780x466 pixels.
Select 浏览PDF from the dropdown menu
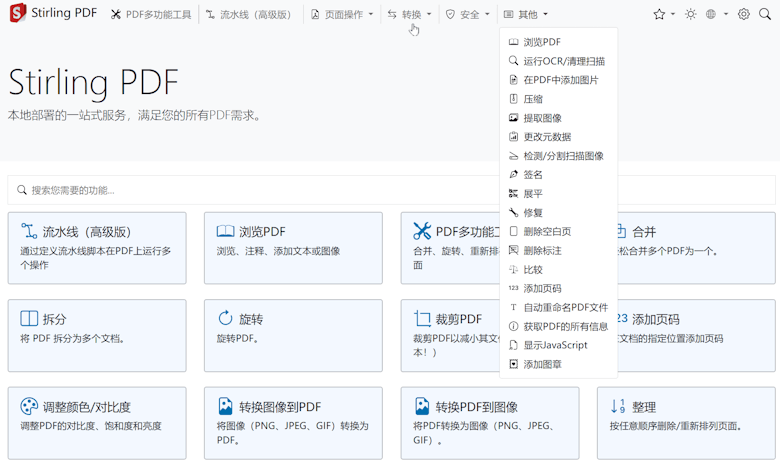point(559,42)
